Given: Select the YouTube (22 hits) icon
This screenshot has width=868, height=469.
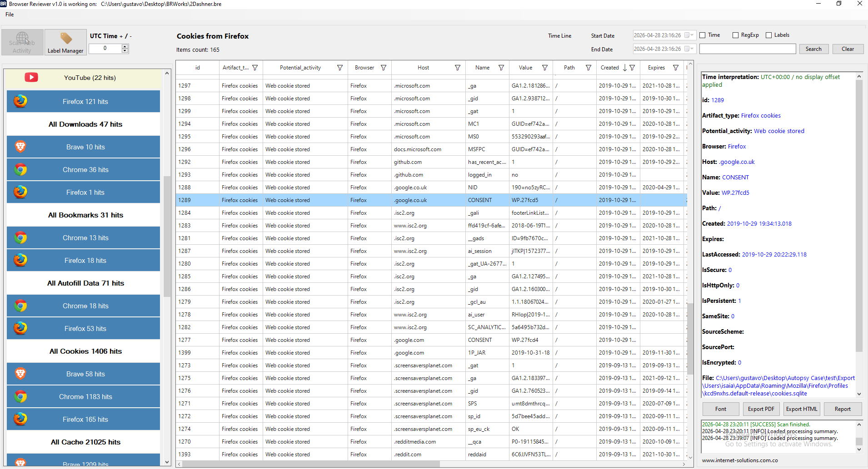Looking at the screenshot, I should point(31,78).
